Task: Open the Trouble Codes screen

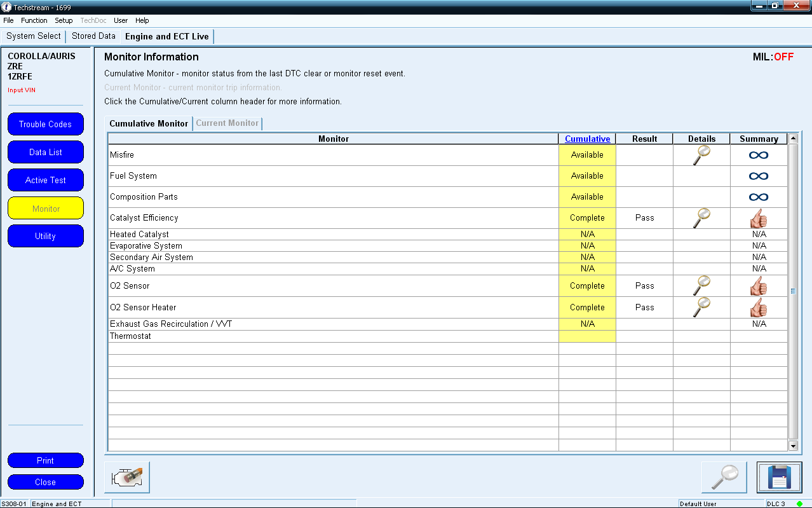Action: 46,124
